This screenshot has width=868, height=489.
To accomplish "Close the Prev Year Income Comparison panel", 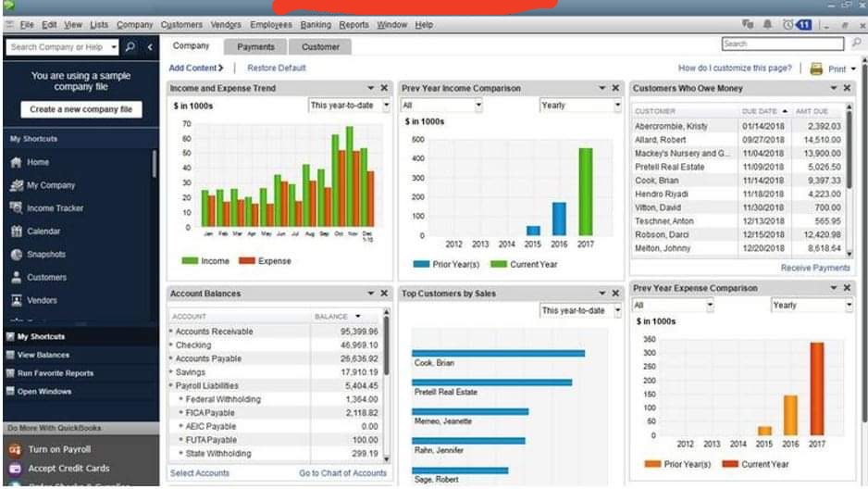I will 615,87.
